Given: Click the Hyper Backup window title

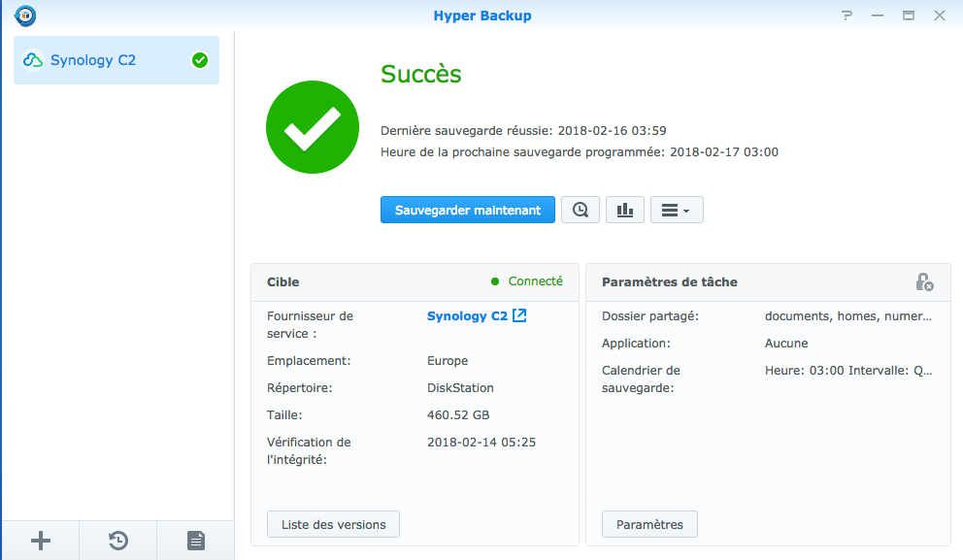Looking at the screenshot, I should [482, 16].
